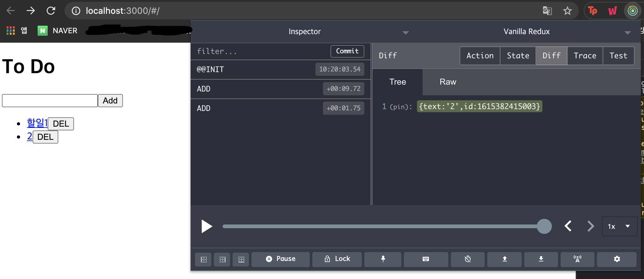Open the Test tab

click(x=619, y=56)
